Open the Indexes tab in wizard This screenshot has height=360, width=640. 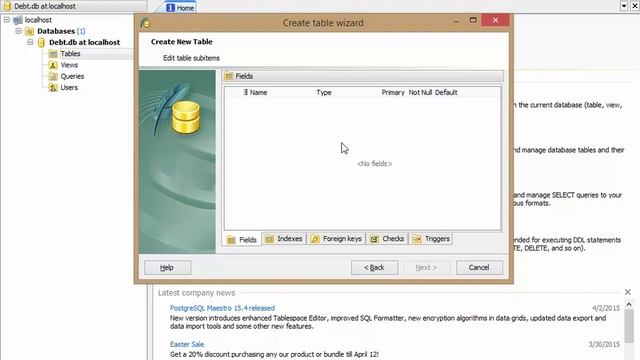point(284,239)
